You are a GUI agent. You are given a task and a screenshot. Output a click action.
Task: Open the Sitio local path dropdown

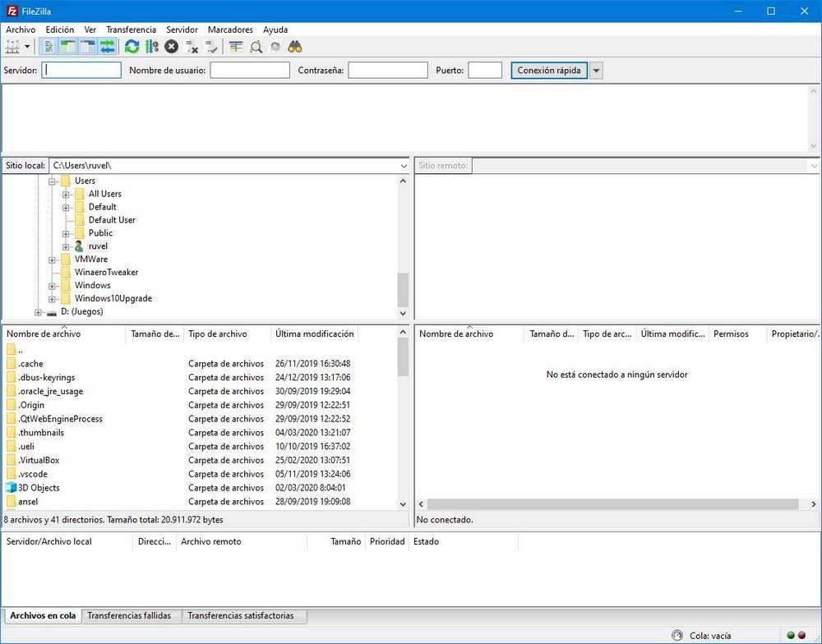coord(404,166)
